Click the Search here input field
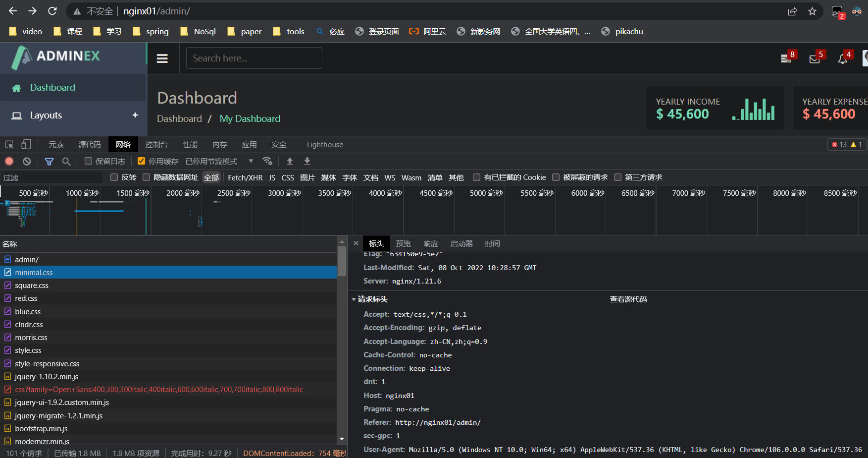This screenshot has width=868, height=458. pos(254,58)
